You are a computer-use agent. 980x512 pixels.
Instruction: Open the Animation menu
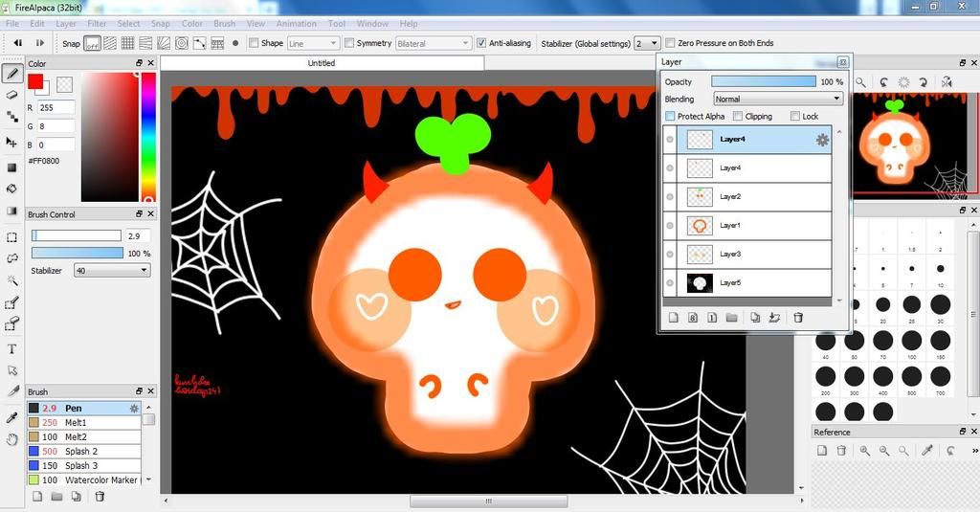[x=297, y=24]
